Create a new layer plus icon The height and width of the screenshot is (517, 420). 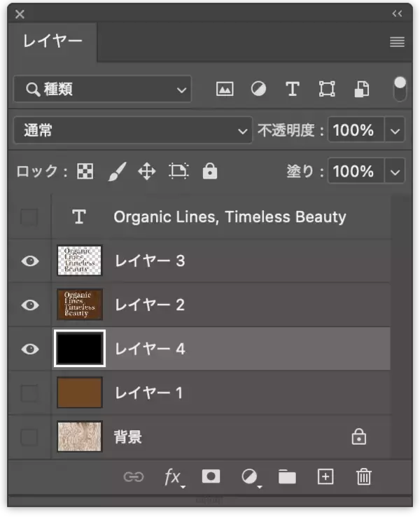(325, 477)
